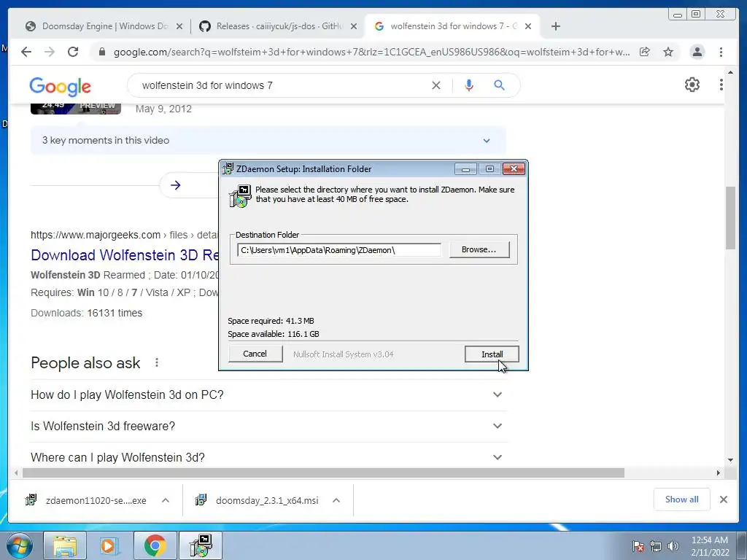Screen dimensions: 747x560
Task: Click Chrome's forward arrow
Action: 50,52
